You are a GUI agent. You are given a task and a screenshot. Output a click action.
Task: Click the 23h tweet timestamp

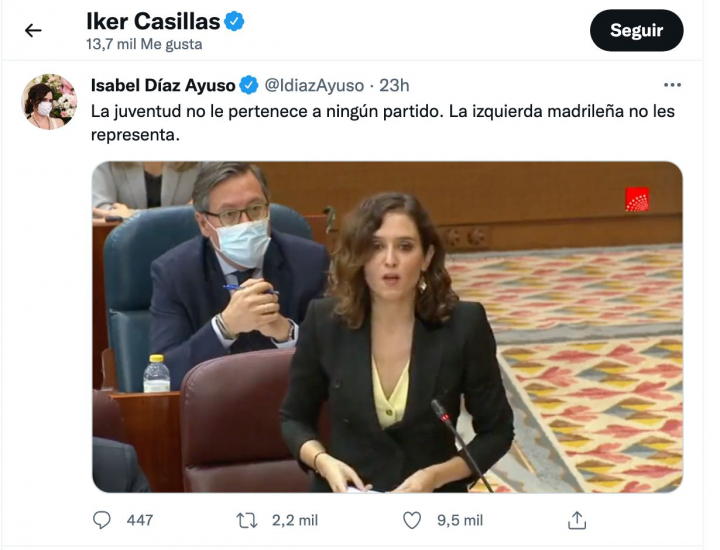pos(394,85)
